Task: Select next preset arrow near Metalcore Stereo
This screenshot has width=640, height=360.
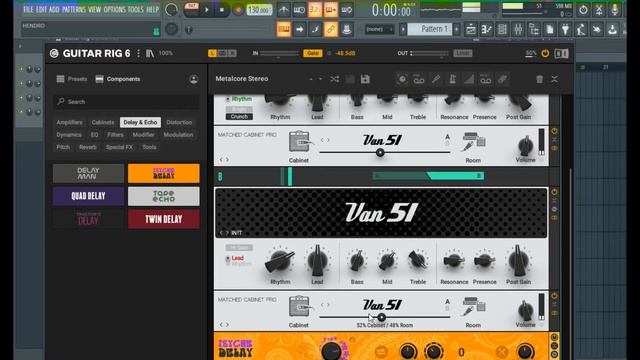Action: point(320,79)
